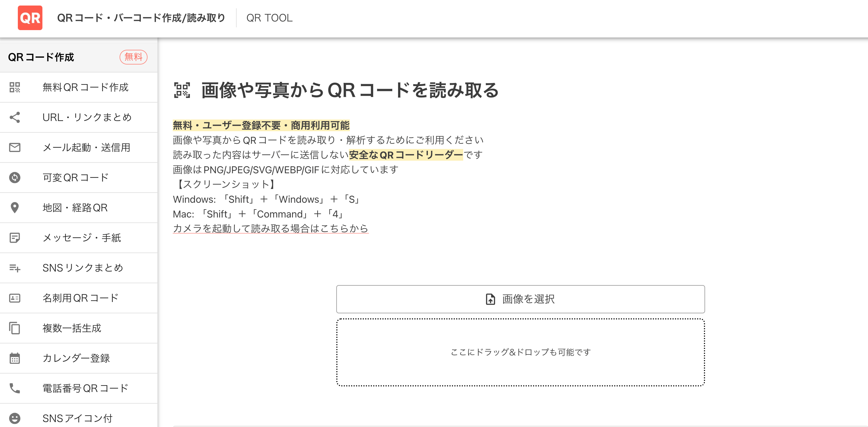
Task: Click the upload icon in 画像を選択
Action: [490, 299]
